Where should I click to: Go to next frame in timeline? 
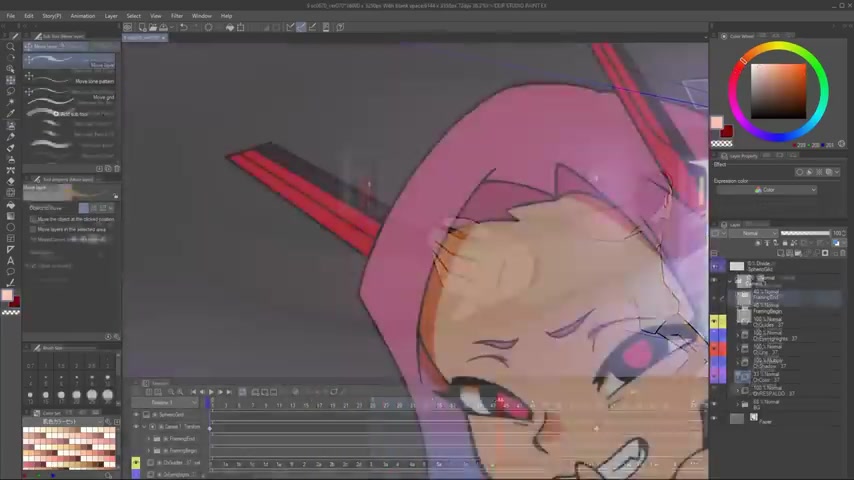(x=220, y=392)
